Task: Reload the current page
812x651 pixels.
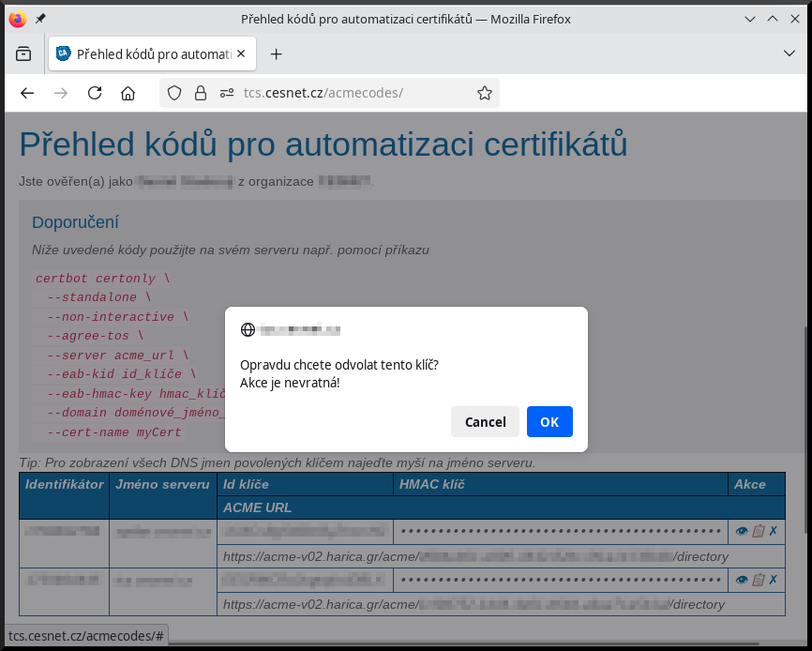Action: point(95,93)
